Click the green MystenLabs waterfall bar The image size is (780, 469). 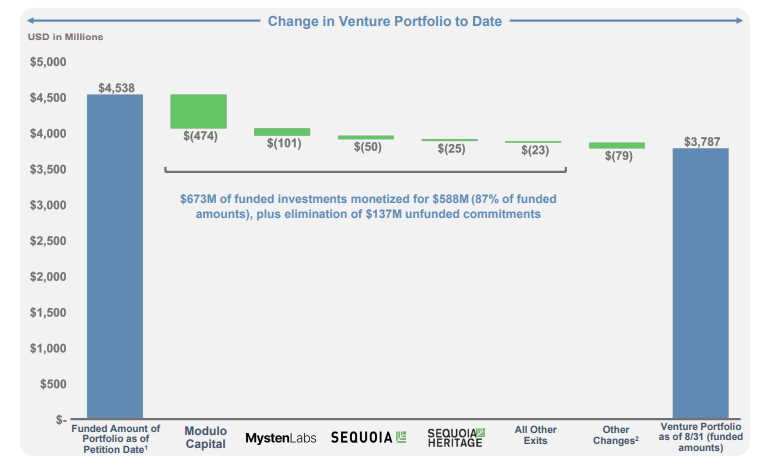click(281, 131)
